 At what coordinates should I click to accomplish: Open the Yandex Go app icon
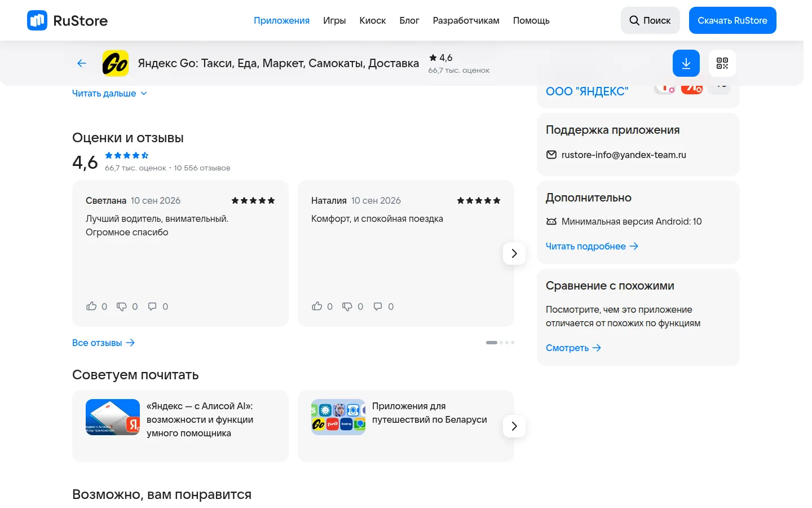(x=116, y=63)
